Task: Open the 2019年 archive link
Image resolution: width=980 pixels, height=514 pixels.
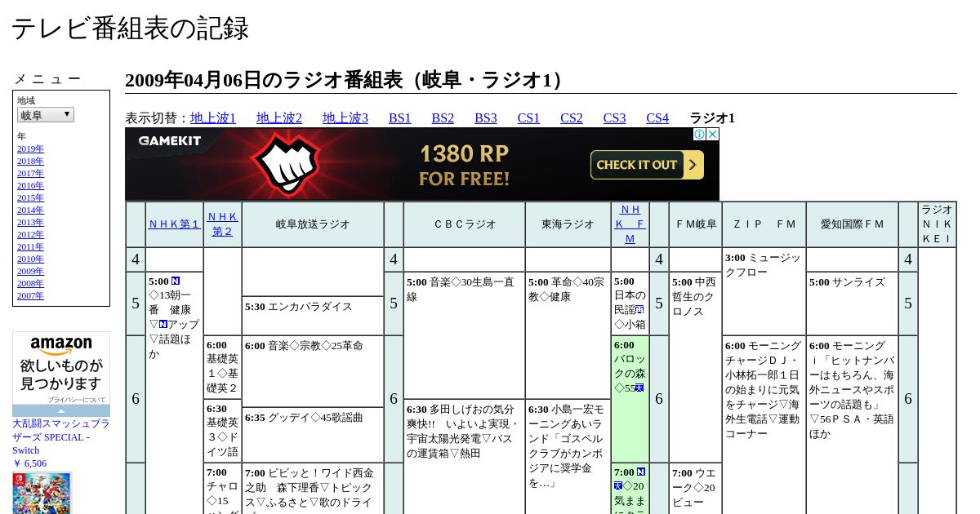Action: 30,148
